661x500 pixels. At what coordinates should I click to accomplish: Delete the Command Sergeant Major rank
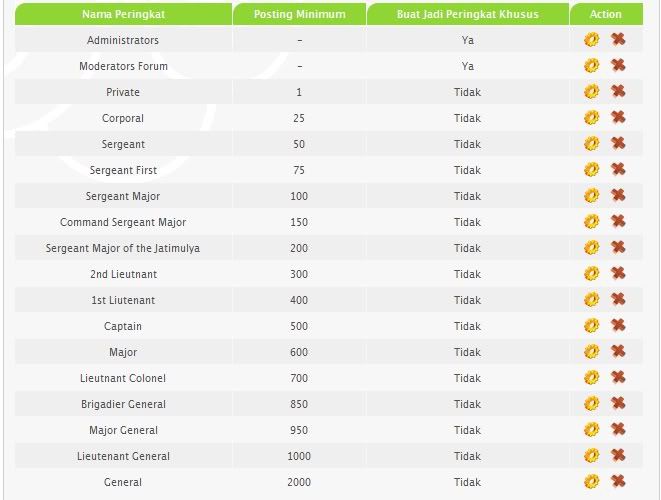pyautogui.click(x=618, y=221)
